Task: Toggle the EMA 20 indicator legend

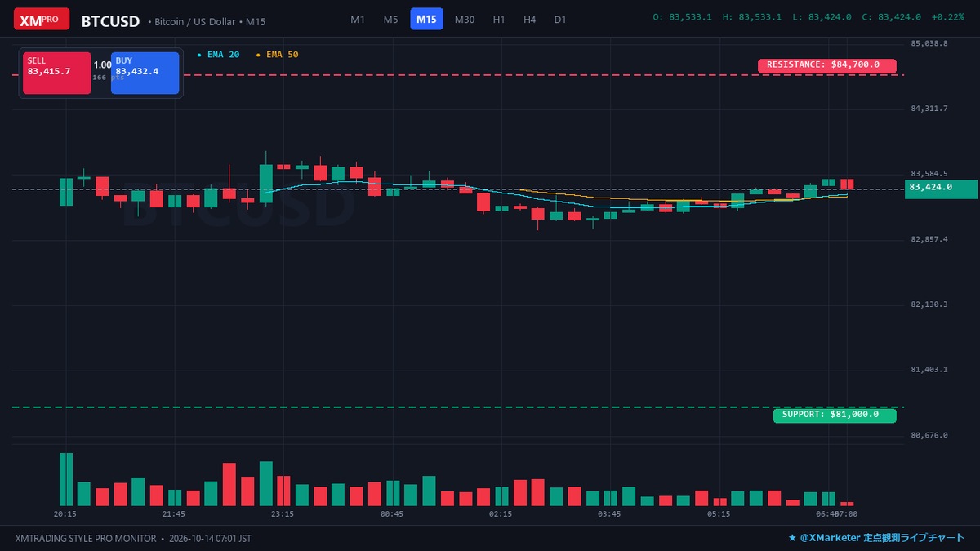Action: 219,55
